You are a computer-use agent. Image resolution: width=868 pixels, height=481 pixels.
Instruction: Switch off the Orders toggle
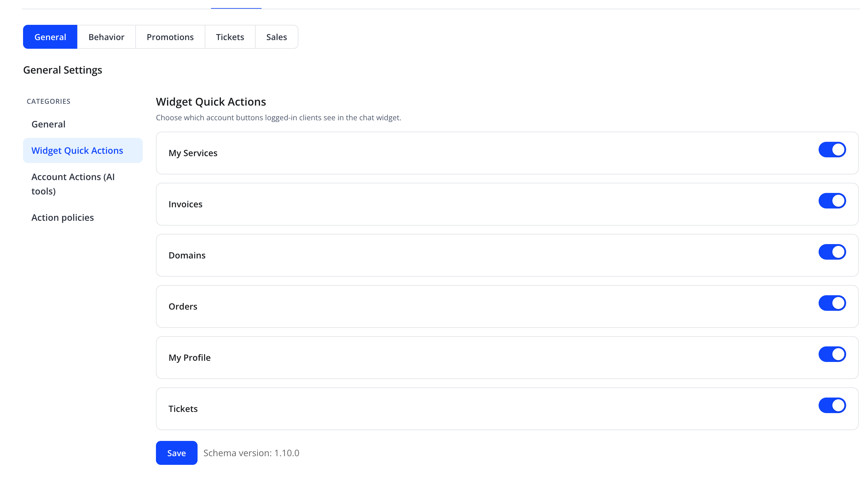point(832,303)
